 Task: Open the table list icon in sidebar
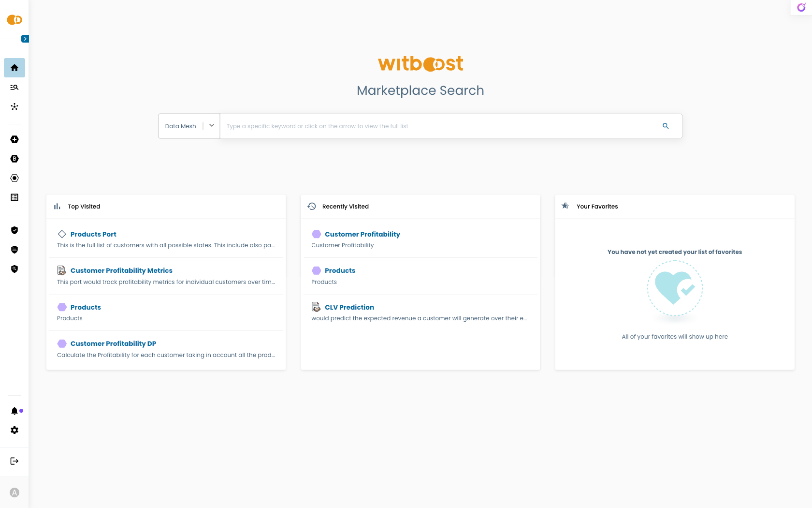(14, 197)
